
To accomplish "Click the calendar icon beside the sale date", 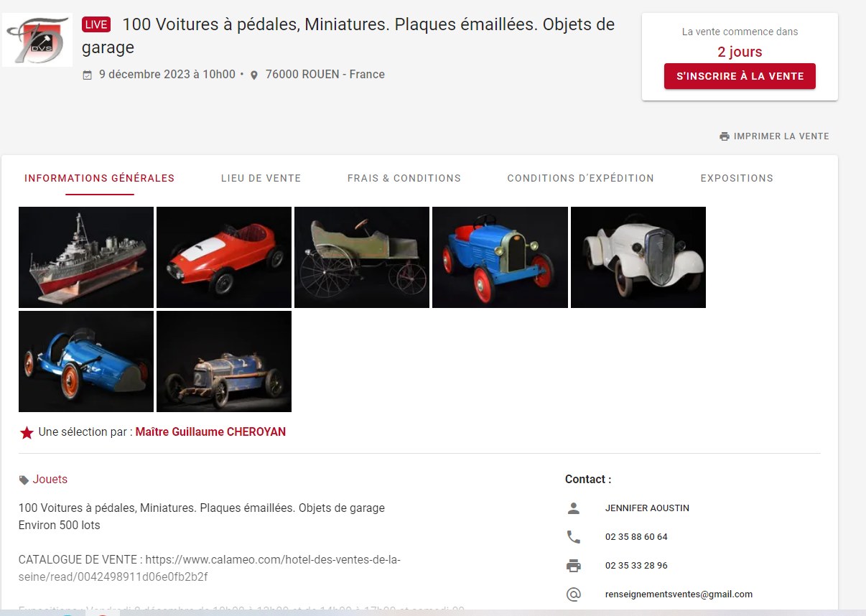I will coord(88,75).
